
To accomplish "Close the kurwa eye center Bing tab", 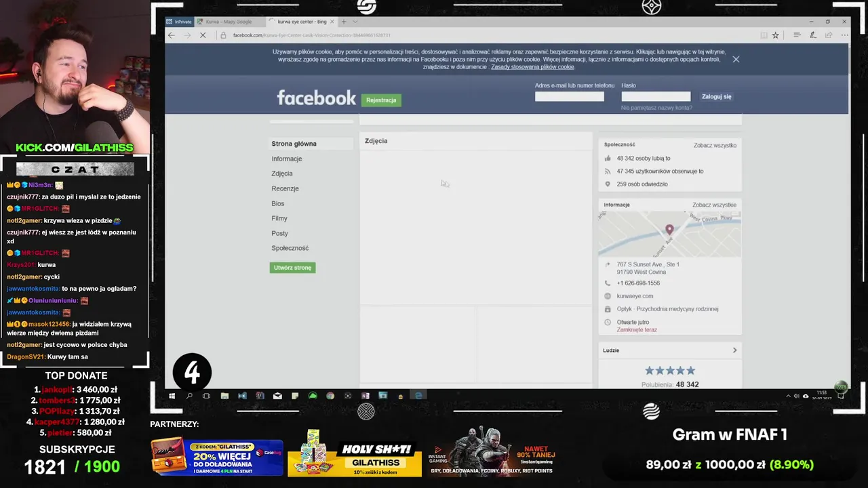I will pyautogui.click(x=332, y=22).
